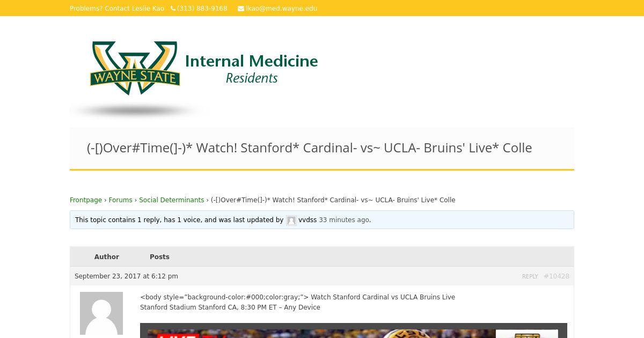
Task: Call the (313) 883-9168 phone number
Action: [202, 9]
